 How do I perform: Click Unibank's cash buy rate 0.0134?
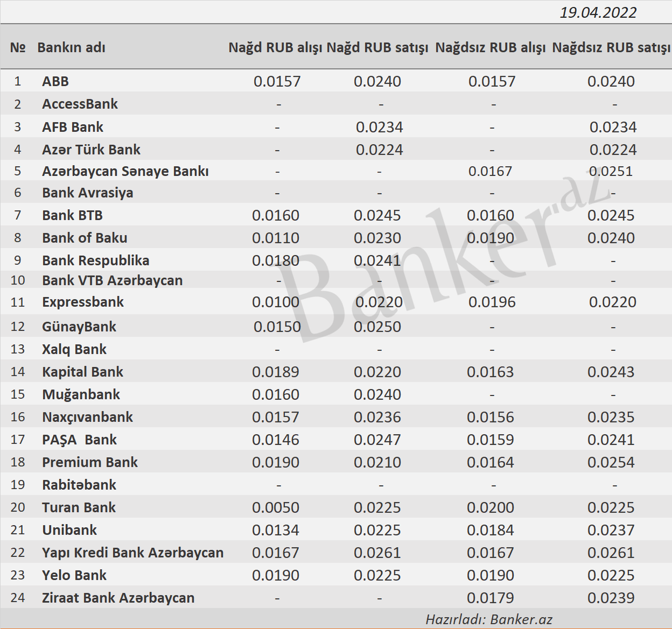click(275, 530)
